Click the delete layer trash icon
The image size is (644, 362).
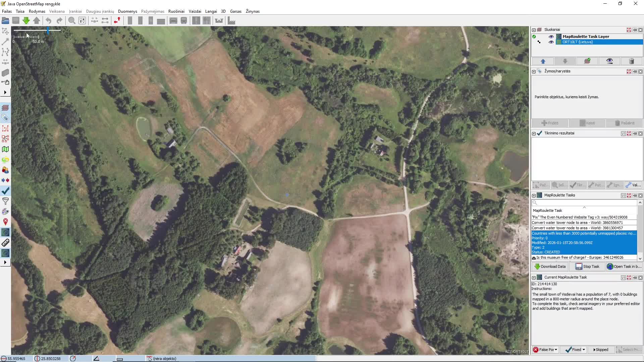[x=631, y=61]
